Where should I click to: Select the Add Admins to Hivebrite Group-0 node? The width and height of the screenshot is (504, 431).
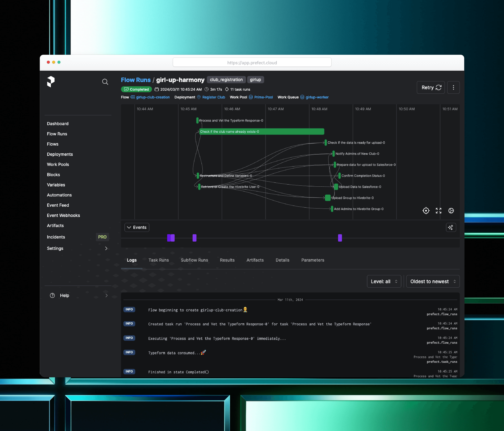coord(332,209)
